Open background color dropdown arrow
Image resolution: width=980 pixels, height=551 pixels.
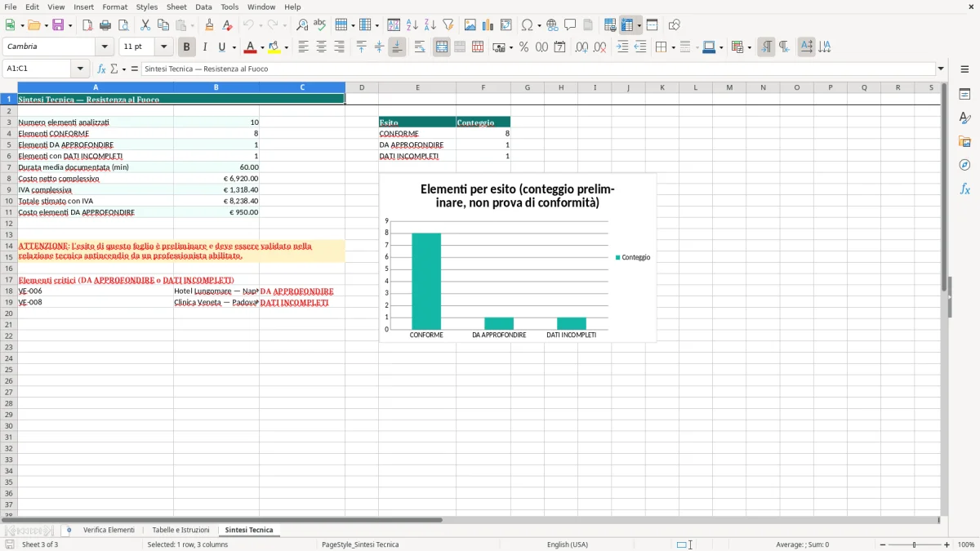[x=286, y=48]
